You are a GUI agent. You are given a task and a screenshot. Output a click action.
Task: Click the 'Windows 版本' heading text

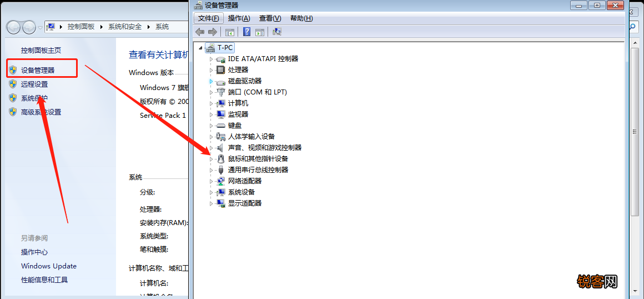coord(151,72)
